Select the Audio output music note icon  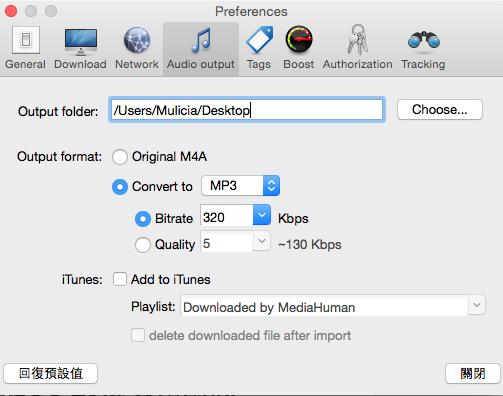[x=201, y=40]
